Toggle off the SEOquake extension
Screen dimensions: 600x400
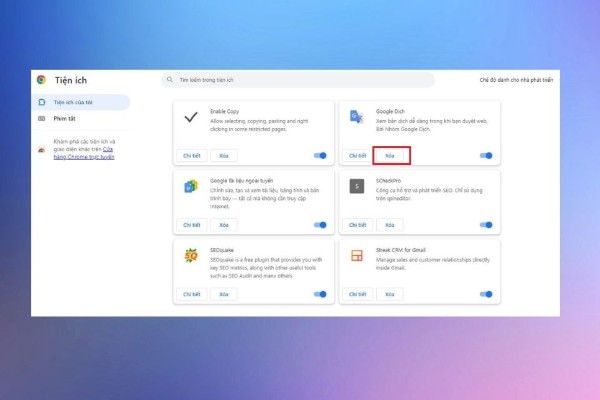point(320,294)
